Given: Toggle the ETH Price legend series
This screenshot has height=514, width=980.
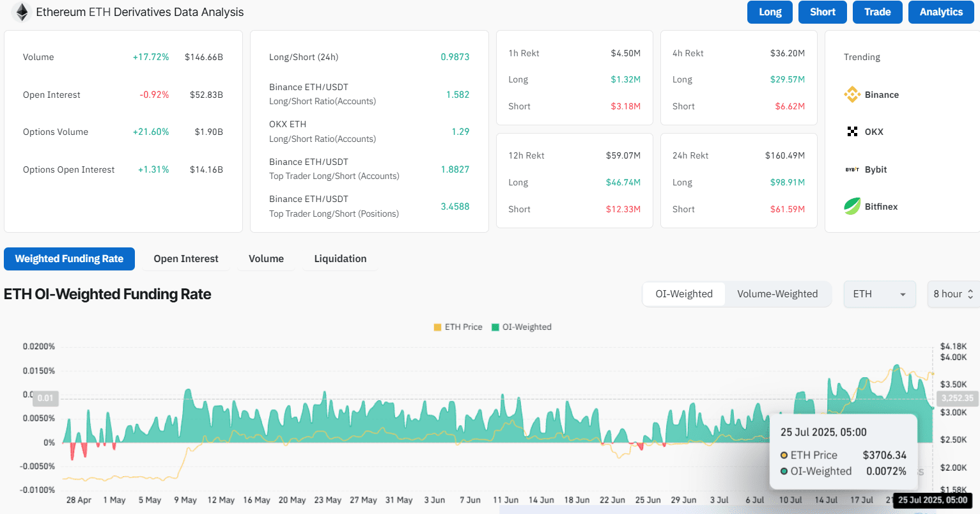Looking at the screenshot, I should pyautogui.click(x=458, y=327).
